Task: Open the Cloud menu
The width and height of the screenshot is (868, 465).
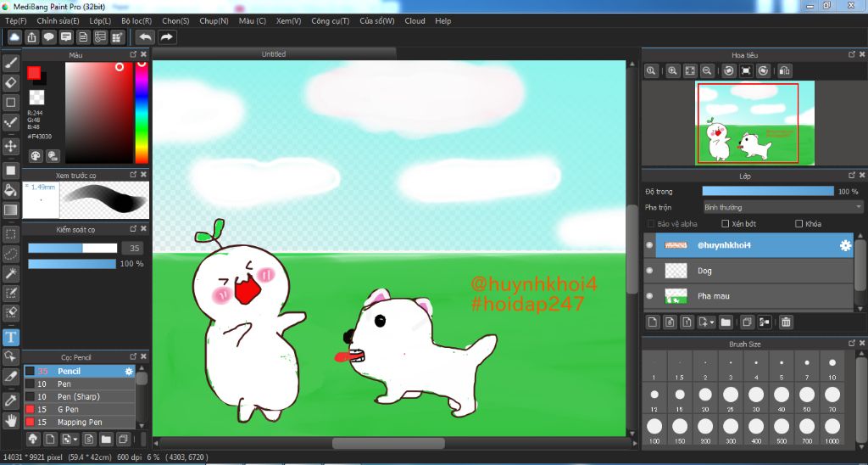Action: [415, 20]
